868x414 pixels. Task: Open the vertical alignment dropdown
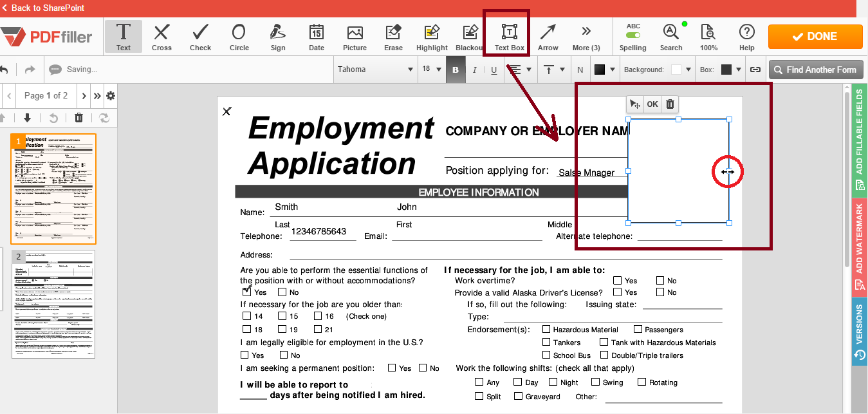pos(555,70)
